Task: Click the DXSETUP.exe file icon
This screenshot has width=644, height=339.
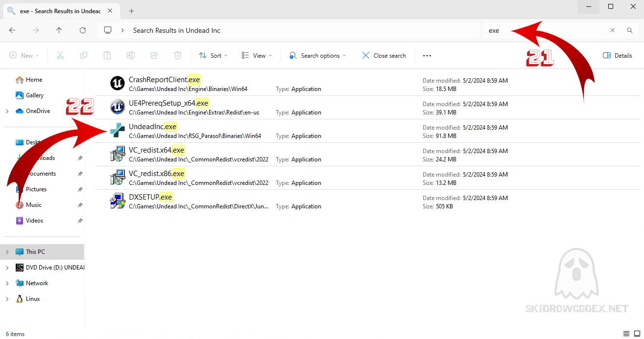Action: [118, 201]
